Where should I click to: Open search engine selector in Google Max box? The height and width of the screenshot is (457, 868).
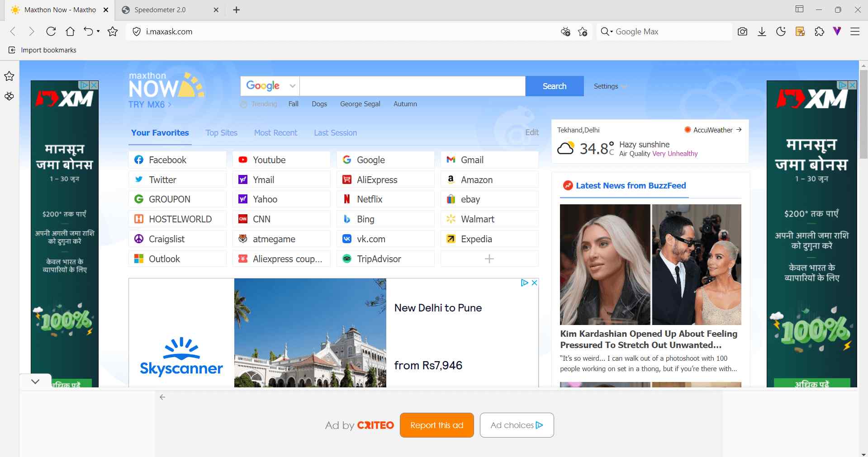(x=607, y=31)
